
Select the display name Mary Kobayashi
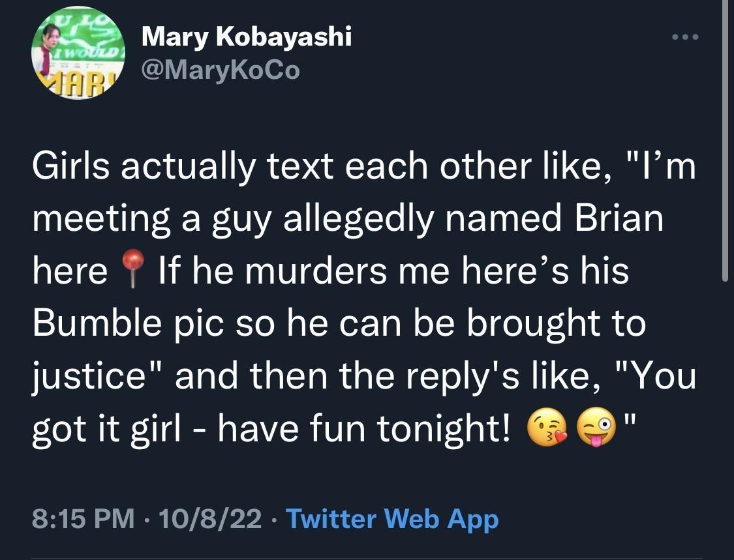pyautogui.click(x=247, y=37)
